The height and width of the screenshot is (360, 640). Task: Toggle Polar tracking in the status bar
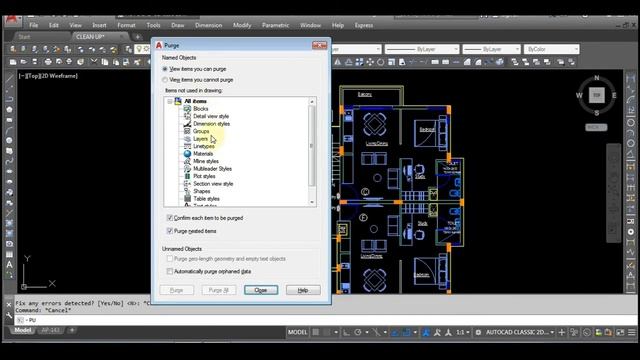click(358, 332)
